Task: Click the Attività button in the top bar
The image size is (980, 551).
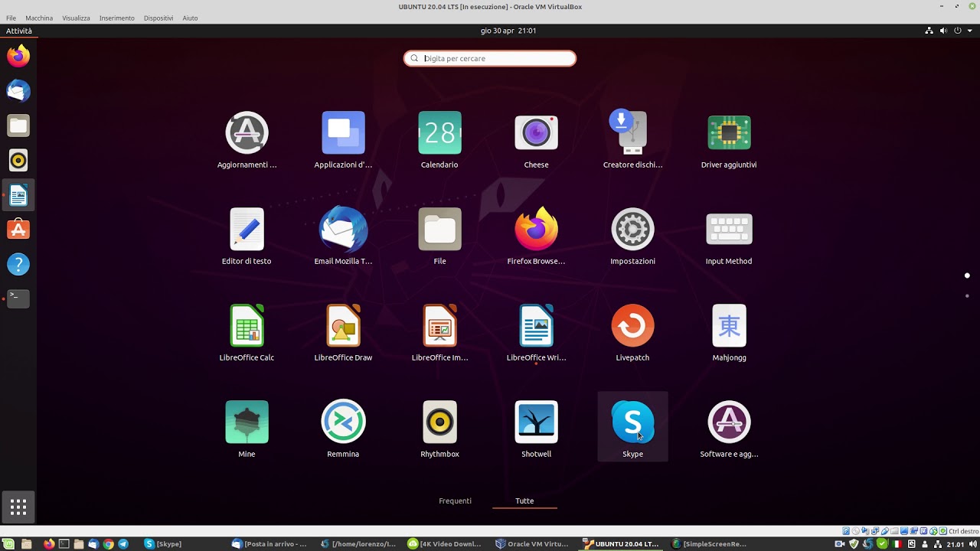Action: pos(19,31)
